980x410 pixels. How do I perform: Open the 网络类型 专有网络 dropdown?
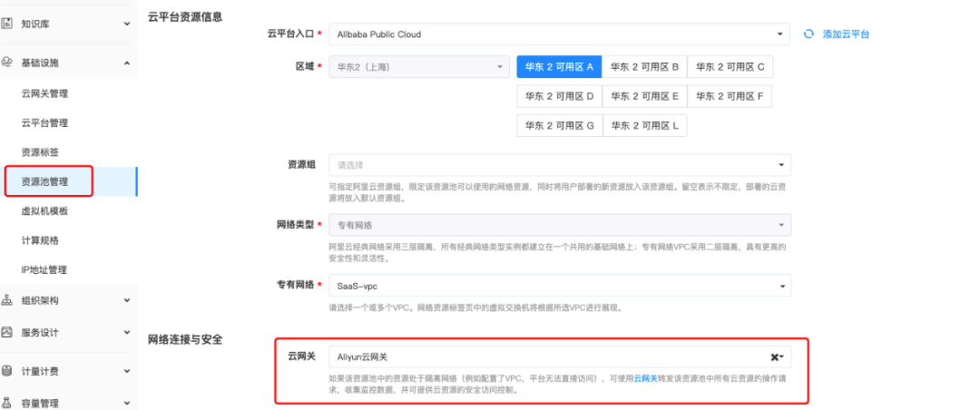[x=559, y=225]
